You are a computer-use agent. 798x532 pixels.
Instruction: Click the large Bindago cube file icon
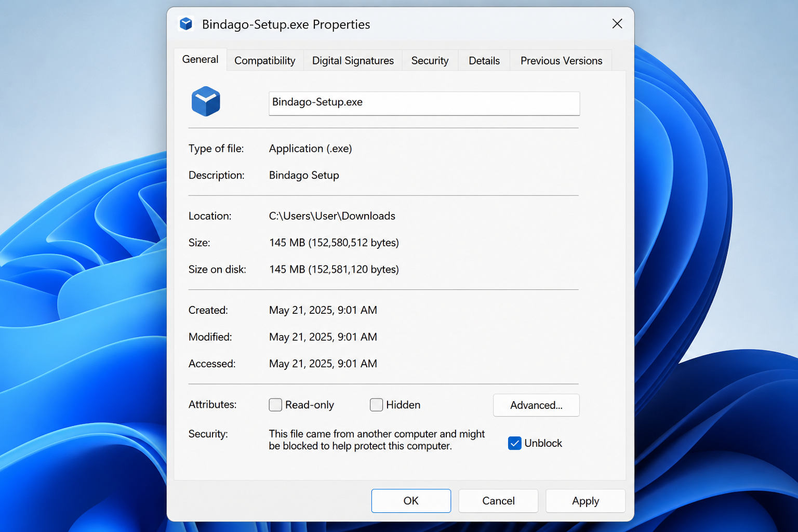[x=206, y=101]
